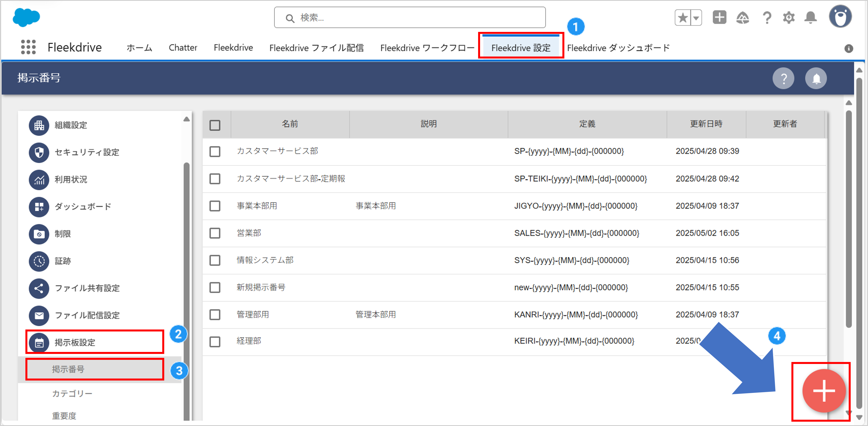Sort by the 名前 column header

pyautogui.click(x=290, y=124)
